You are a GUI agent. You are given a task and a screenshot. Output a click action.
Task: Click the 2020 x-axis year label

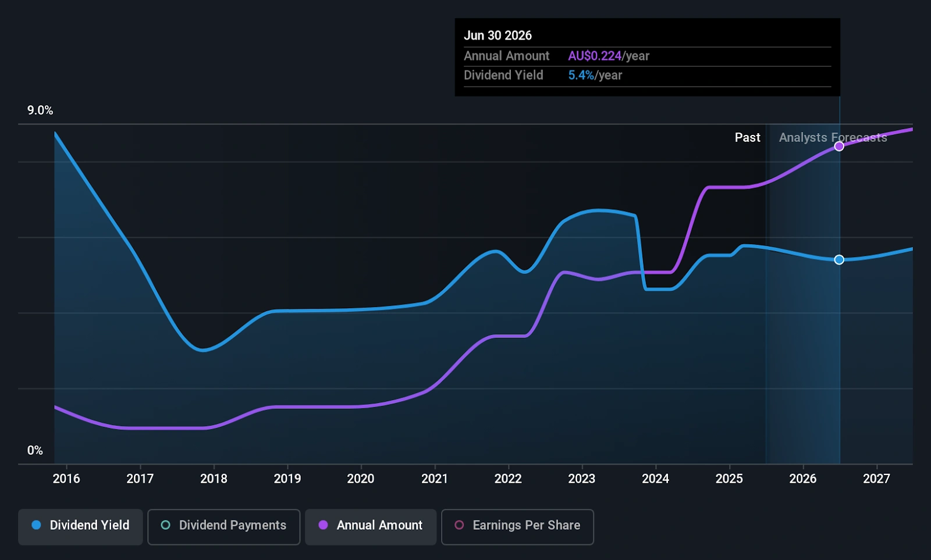(361, 479)
